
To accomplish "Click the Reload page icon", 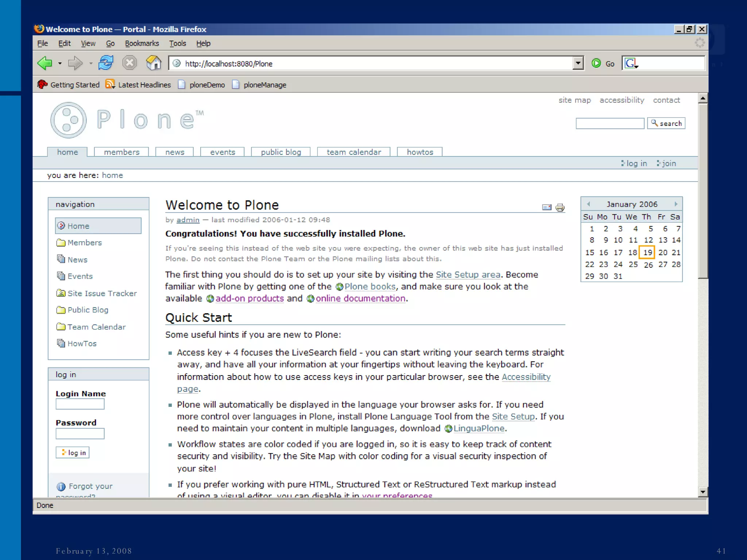I will (x=106, y=63).
